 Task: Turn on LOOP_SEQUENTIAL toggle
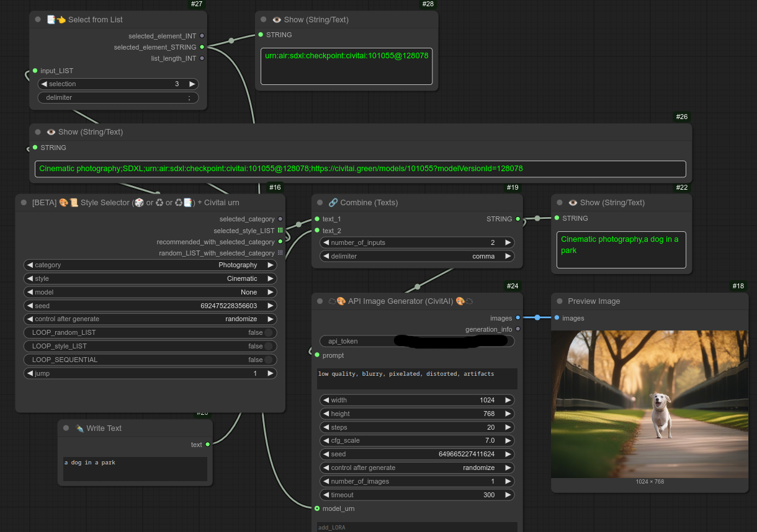click(269, 360)
